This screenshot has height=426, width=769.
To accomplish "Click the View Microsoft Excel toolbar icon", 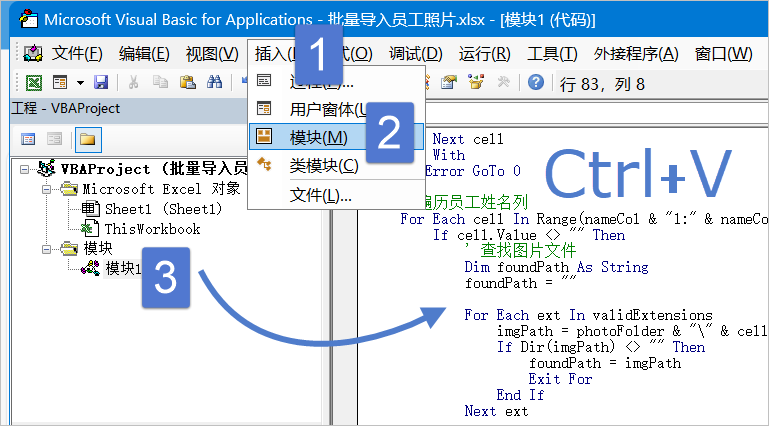I will tap(34, 83).
